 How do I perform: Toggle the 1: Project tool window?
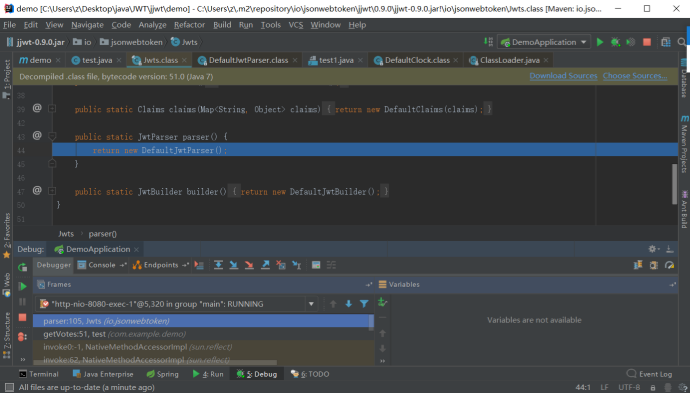(7, 79)
